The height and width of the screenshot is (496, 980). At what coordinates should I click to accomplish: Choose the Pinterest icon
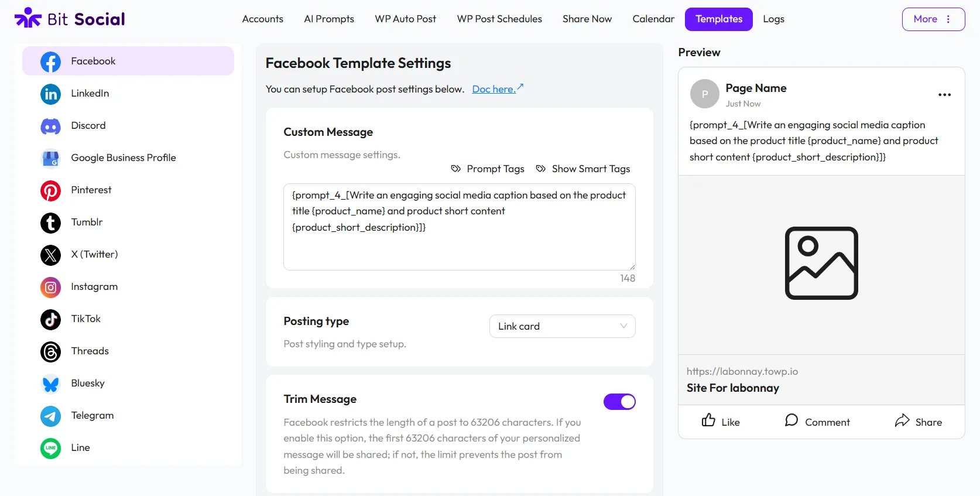50,190
